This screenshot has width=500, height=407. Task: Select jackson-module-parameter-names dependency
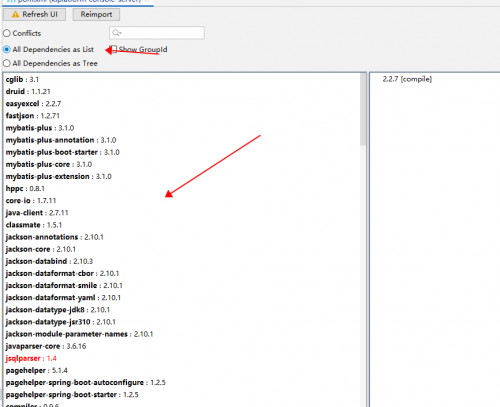pyautogui.click(x=79, y=334)
